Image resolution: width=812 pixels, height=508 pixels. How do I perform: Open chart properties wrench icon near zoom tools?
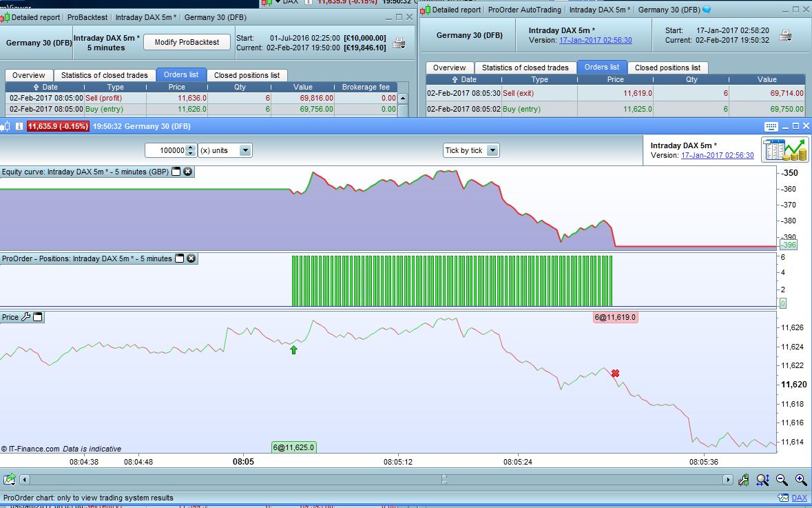744,480
